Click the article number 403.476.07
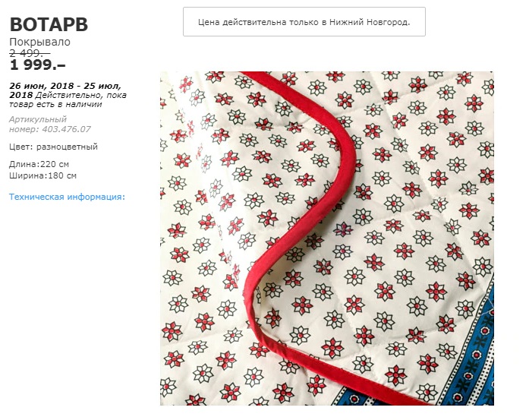The height and width of the screenshot is (420, 529). [x=66, y=129]
